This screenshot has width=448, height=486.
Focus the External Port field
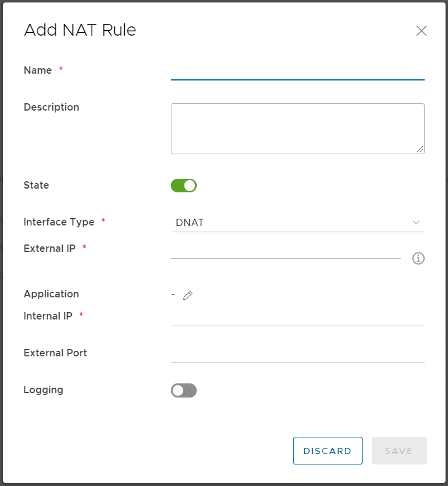(297, 355)
